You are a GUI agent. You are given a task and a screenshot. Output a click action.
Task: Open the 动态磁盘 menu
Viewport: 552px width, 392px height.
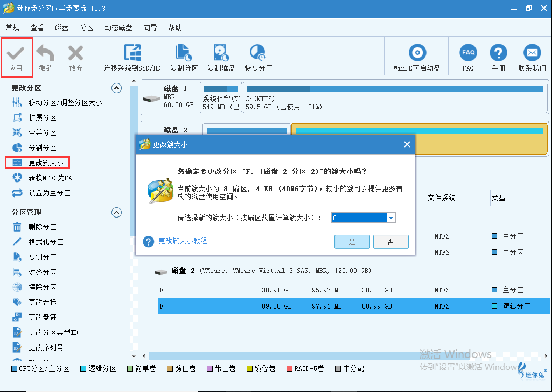pos(118,27)
